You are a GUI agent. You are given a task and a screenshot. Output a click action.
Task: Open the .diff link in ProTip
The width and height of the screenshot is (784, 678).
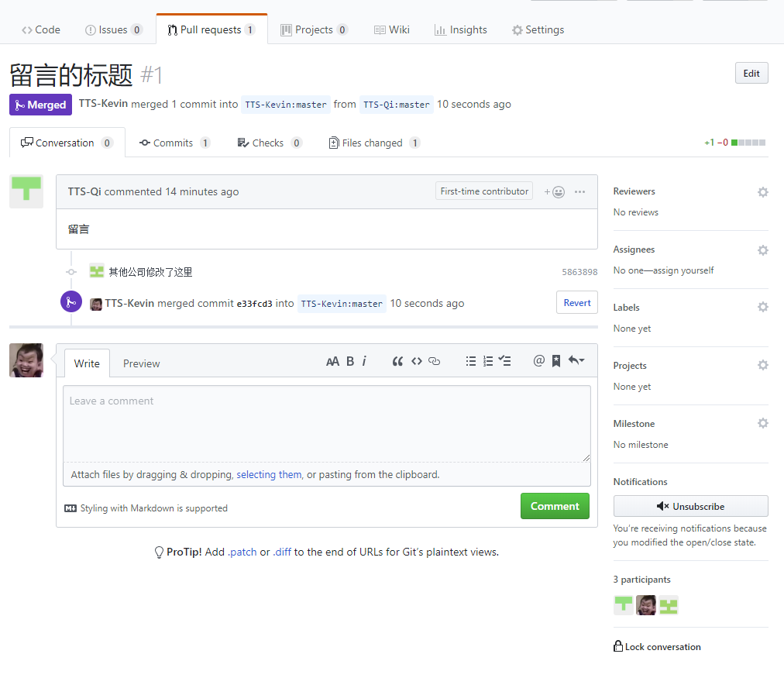(282, 552)
